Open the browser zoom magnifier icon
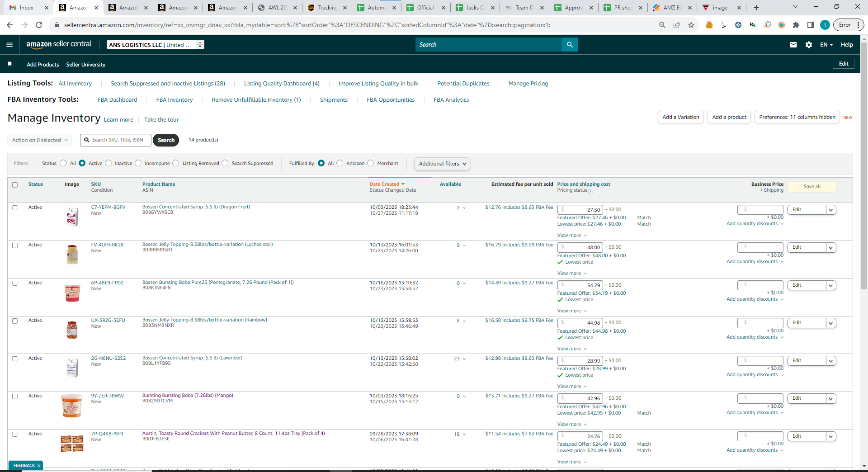Image resolution: width=868 pixels, height=472 pixels. tap(662, 25)
